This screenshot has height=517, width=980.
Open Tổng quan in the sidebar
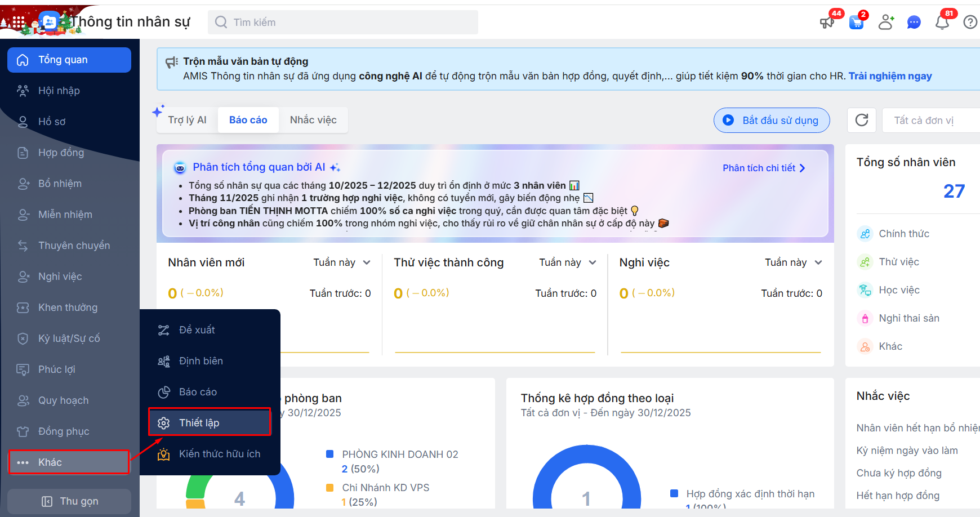[x=69, y=60]
